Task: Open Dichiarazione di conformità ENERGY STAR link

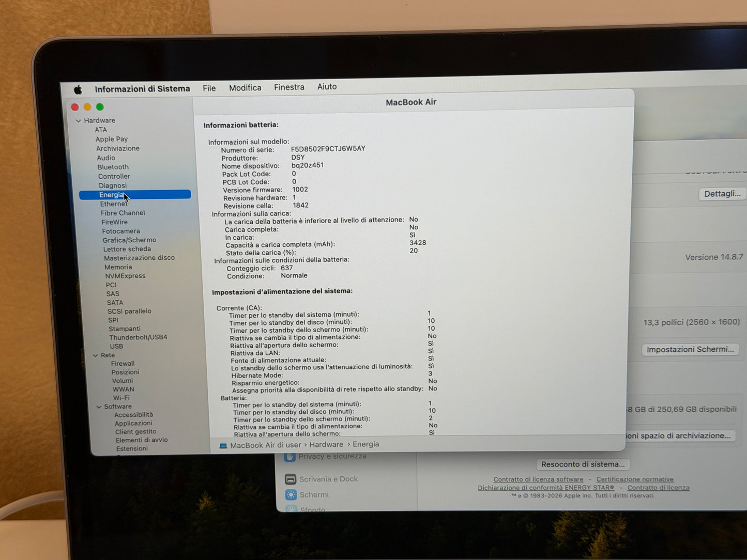Action: 546,488
